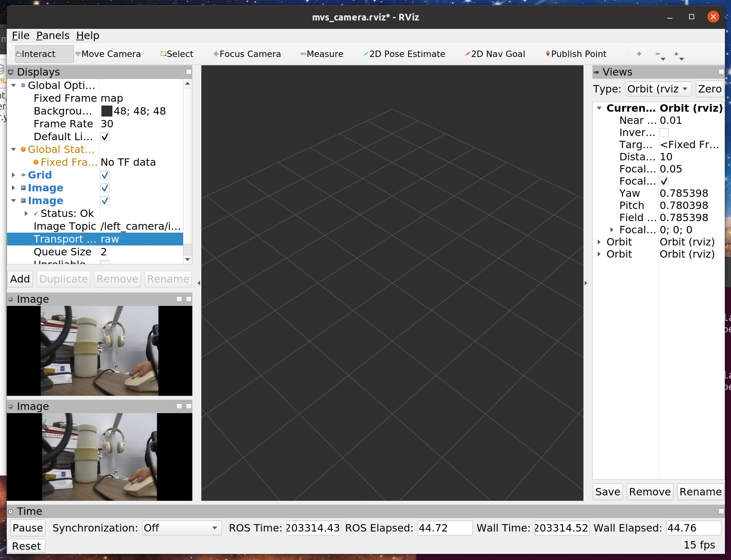Open the Synchronization dropdown
The width and height of the screenshot is (731, 560).
pos(181,528)
